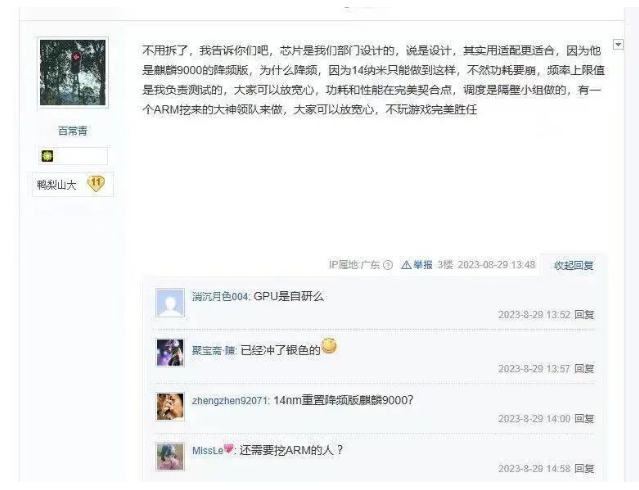
Task: Open the dropdown arrow beside the post
Action: pyautogui.click(x=618, y=44)
